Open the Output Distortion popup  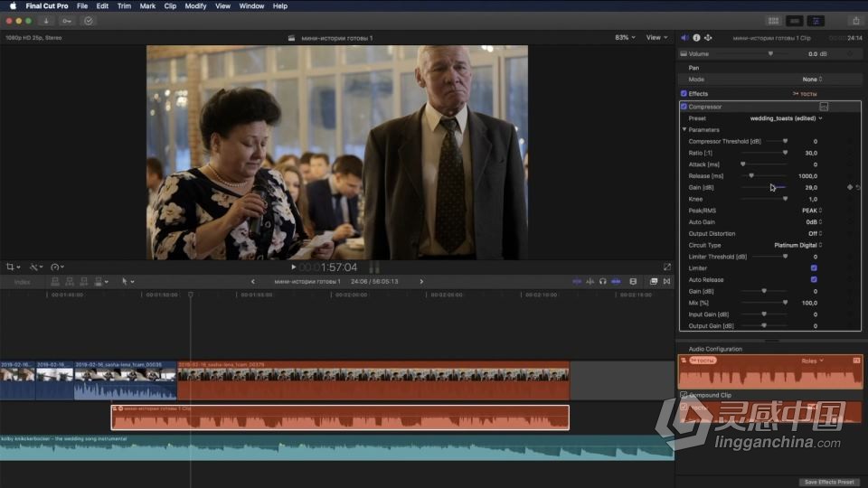click(815, 233)
